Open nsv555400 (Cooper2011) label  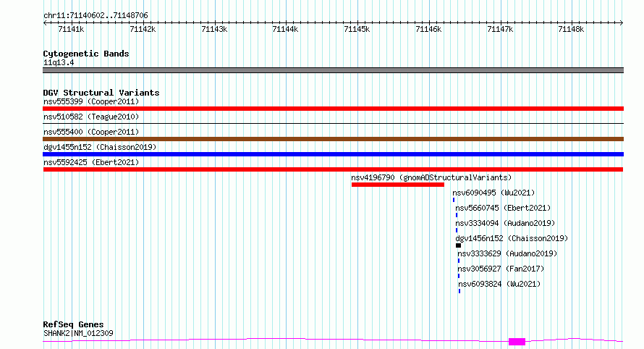[91, 132]
